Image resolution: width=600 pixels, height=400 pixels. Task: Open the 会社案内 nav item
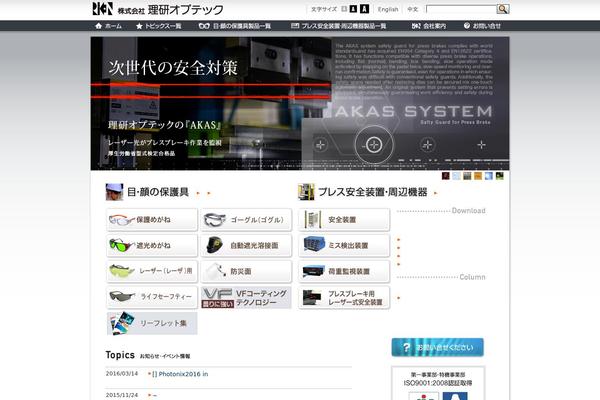tap(429, 26)
